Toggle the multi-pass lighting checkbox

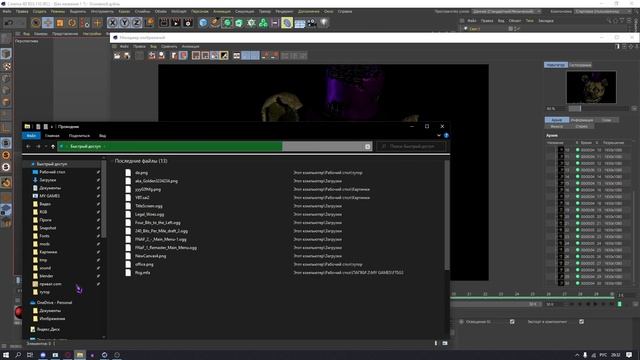(512, 322)
